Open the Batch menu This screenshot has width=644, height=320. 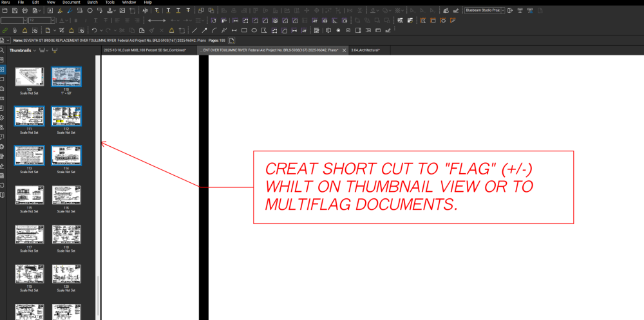[92, 2]
